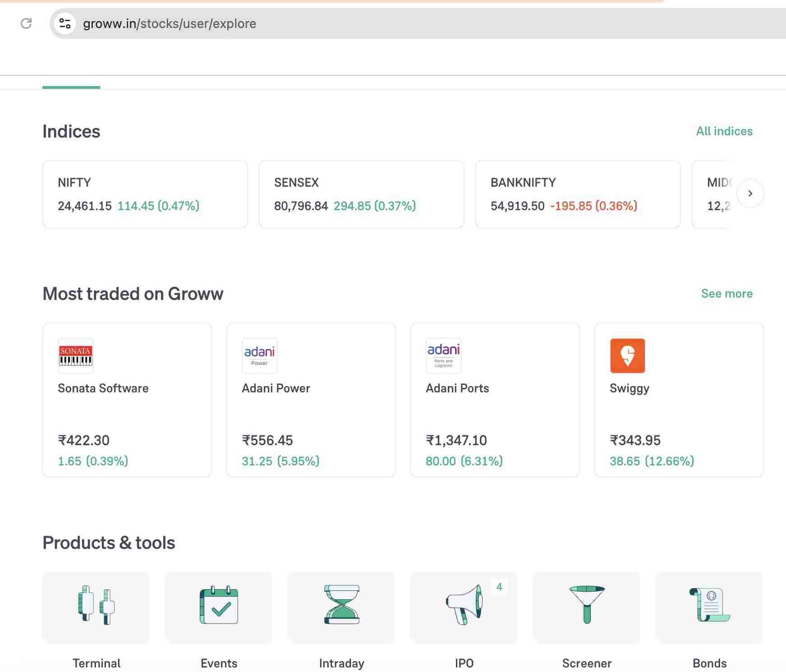This screenshot has width=786, height=672.
Task: Click Adani Ports change 80.00 (6.31%)
Action: click(x=464, y=461)
